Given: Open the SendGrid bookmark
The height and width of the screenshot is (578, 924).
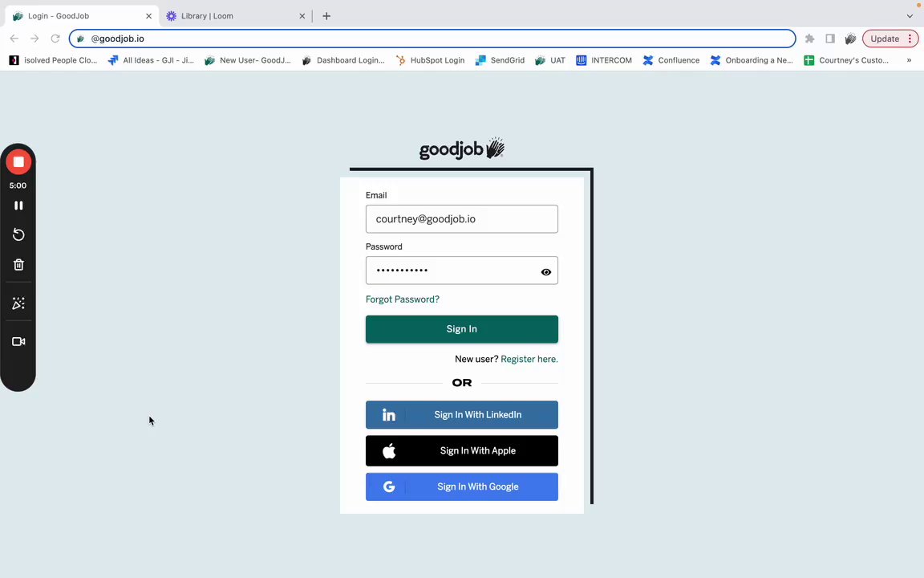Looking at the screenshot, I should 500,60.
